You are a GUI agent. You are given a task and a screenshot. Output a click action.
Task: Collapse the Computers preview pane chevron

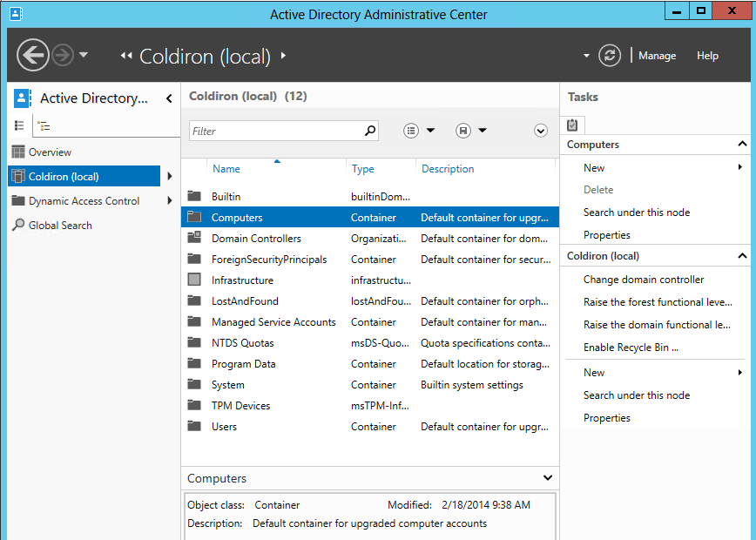click(x=548, y=478)
